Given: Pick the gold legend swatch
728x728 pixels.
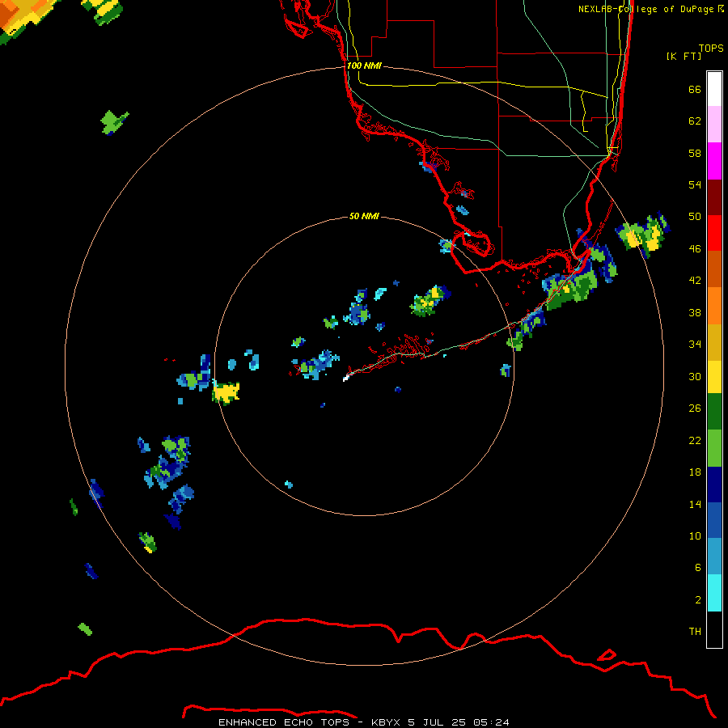Looking at the screenshot, I should [714, 342].
